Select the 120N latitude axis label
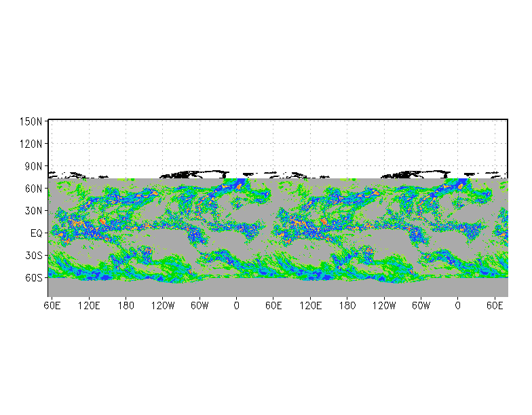 31,144
